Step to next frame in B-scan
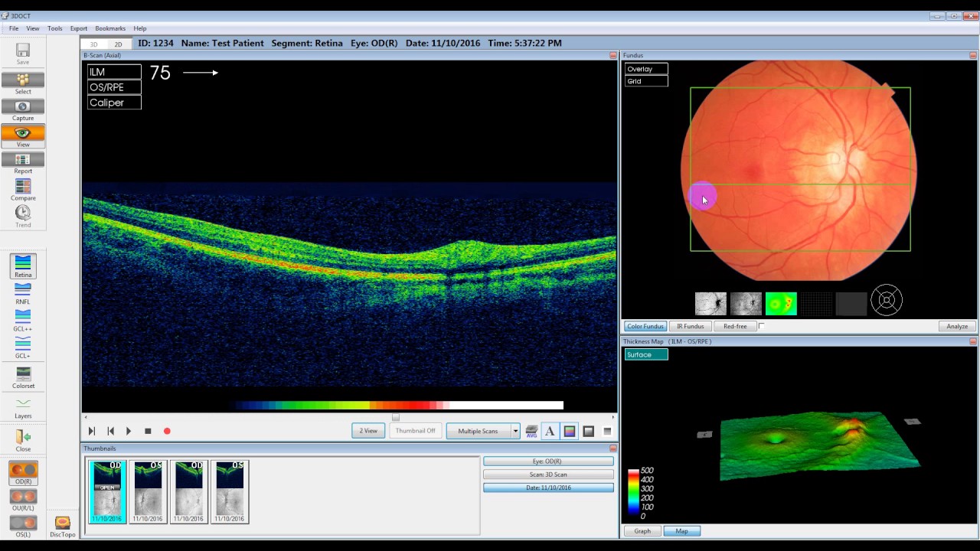980x551 pixels. (x=92, y=431)
